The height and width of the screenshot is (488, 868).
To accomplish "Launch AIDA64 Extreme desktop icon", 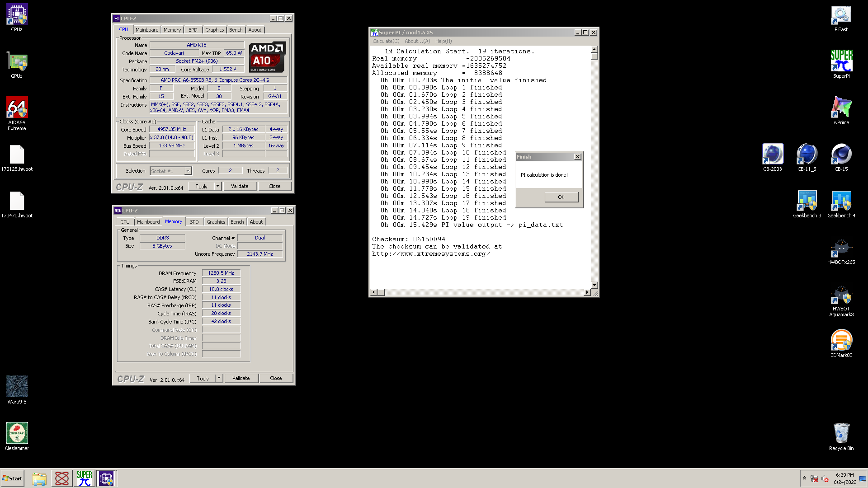I will coord(17,114).
